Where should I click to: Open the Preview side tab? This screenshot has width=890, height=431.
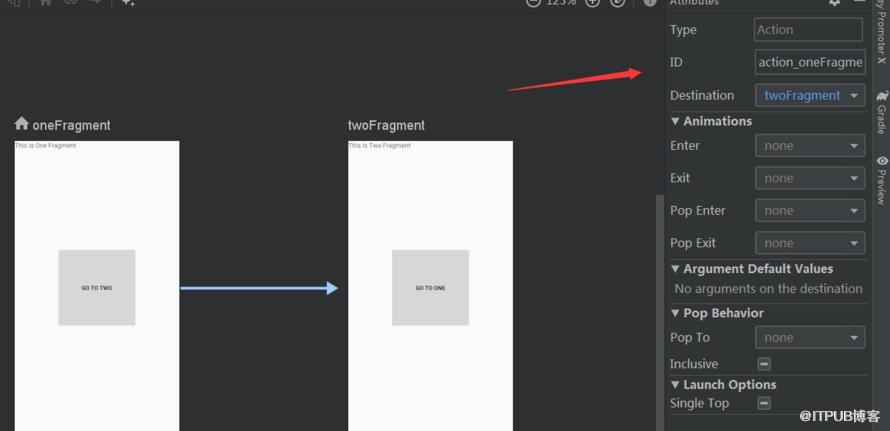(882, 181)
